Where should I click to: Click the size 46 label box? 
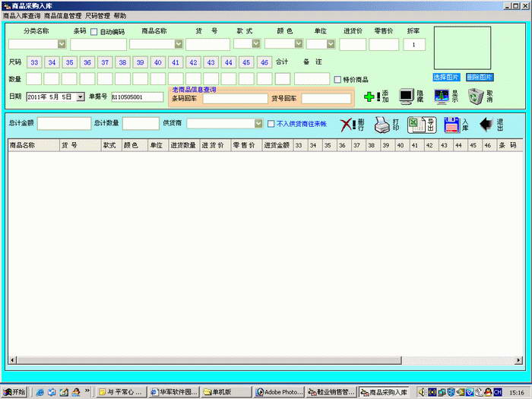point(264,62)
